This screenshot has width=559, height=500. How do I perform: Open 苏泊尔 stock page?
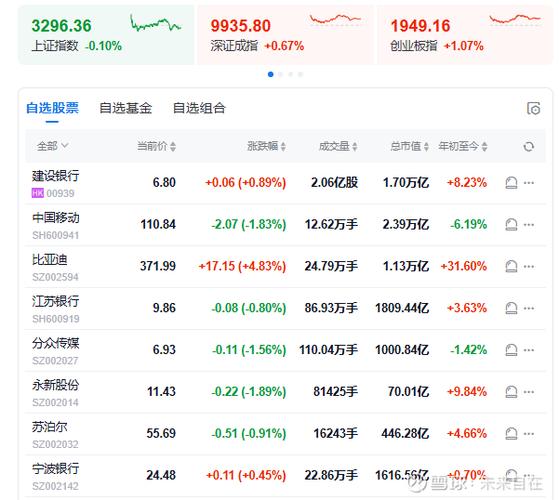coord(50,427)
